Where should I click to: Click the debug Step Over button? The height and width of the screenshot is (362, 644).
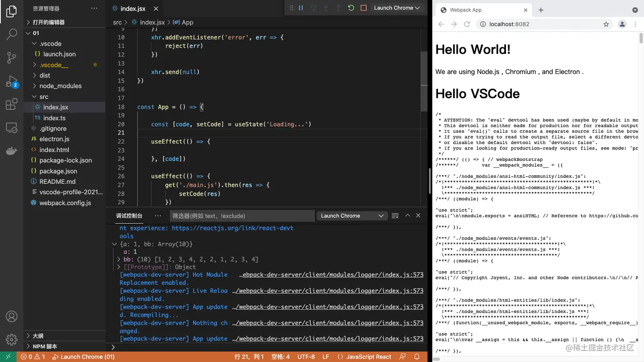pos(313,8)
